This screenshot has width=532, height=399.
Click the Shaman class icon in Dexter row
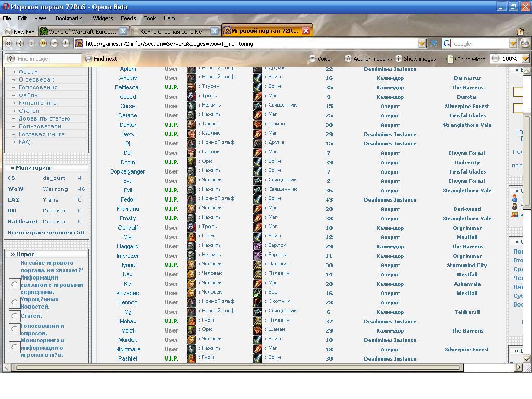[x=258, y=125]
